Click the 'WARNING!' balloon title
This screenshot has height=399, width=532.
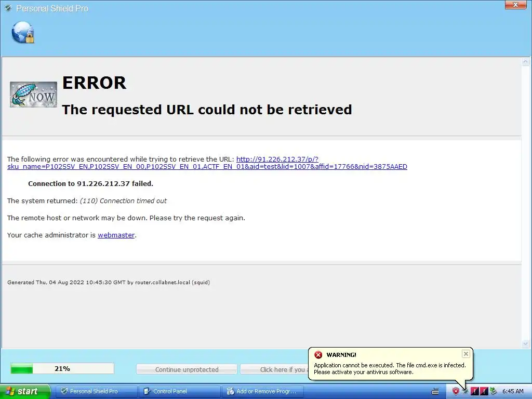click(341, 355)
